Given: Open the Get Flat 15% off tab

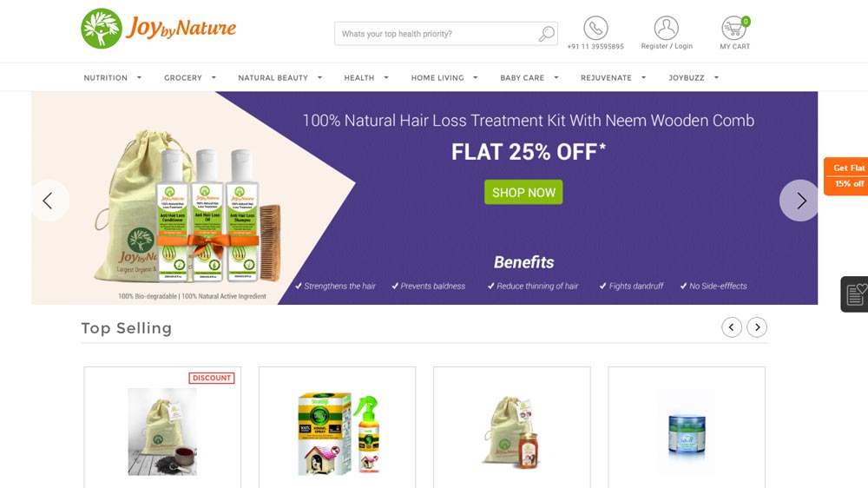Looking at the screenshot, I should 846,176.
